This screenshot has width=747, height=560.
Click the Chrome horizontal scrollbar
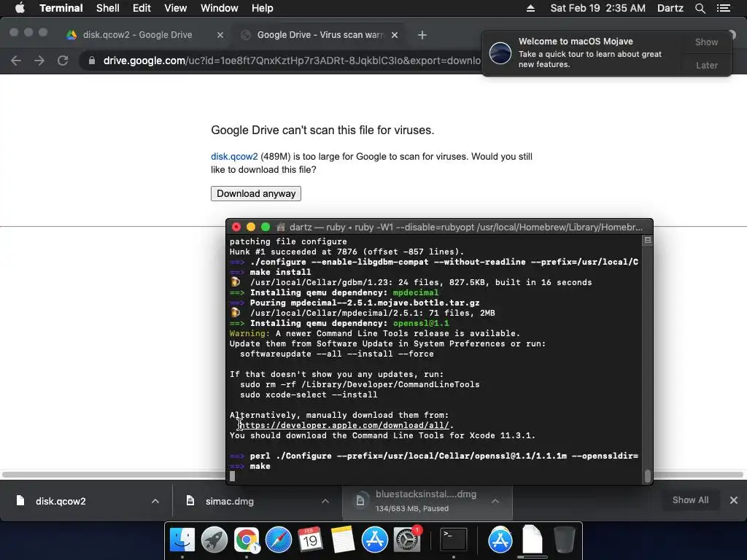(x=373, y=474)
